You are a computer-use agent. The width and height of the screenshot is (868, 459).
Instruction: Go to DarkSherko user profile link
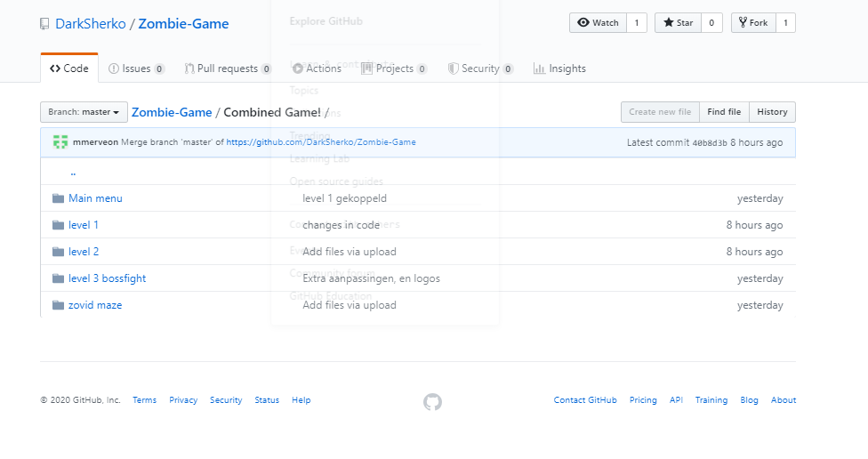[x=91, y=24]
